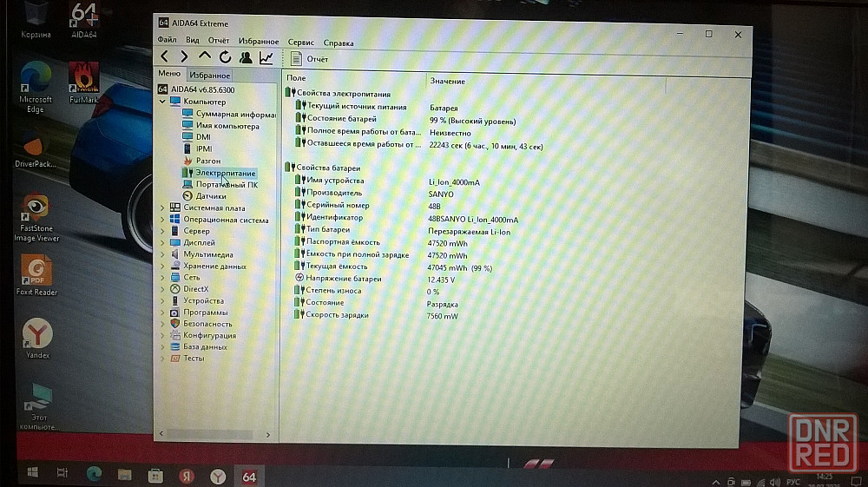Switch to the Меню tab

tap(169, 73)
